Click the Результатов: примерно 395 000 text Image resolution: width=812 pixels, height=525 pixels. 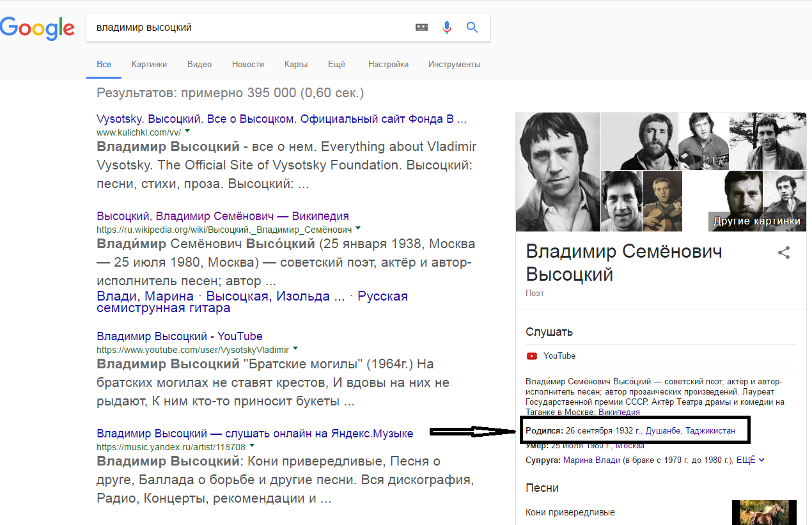tap(230, 93)
